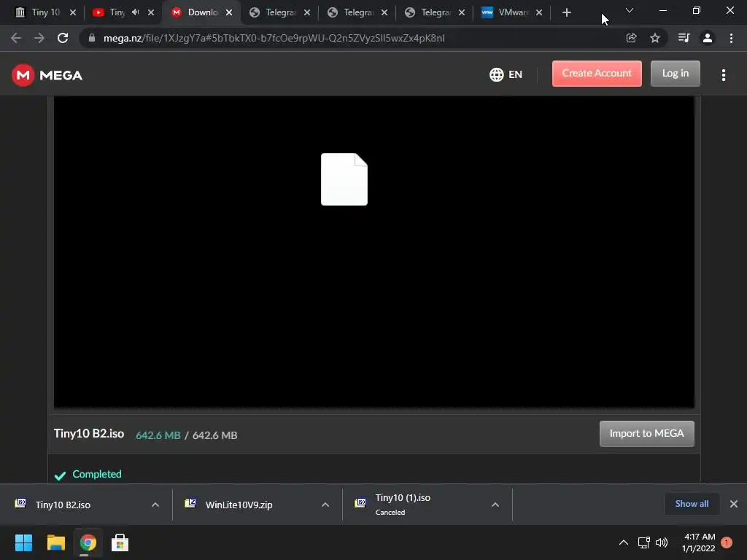Expand options for WinLite10V9.zip download
The image size is (747, 560).
[x=325, y=505]
